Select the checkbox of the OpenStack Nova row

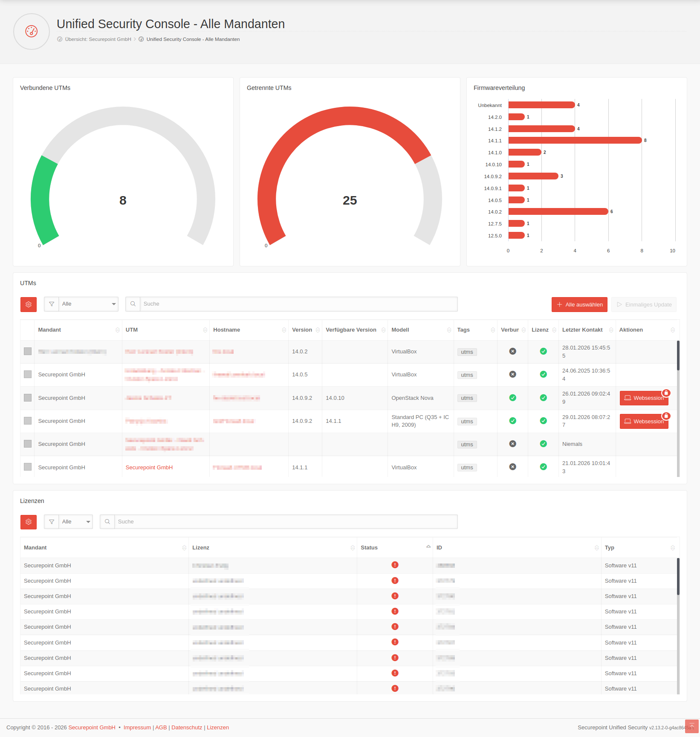click(x=28, y=398)
